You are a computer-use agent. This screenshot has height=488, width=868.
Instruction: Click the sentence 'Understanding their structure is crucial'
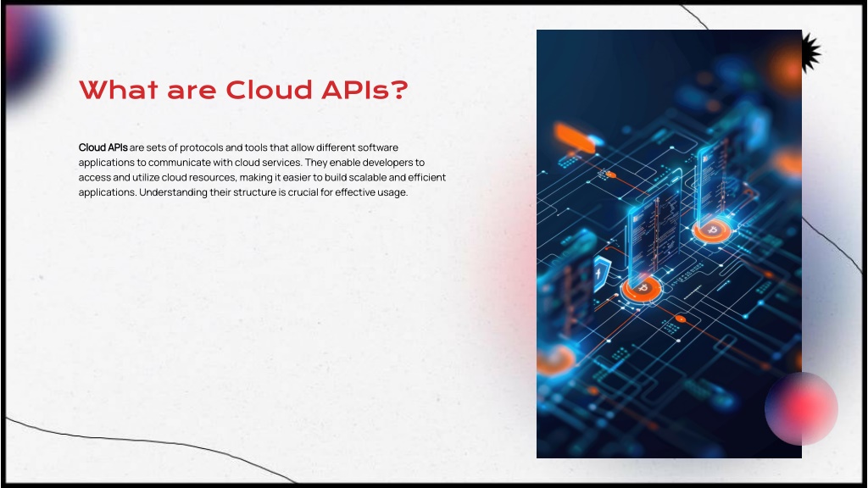click(274, 192)
